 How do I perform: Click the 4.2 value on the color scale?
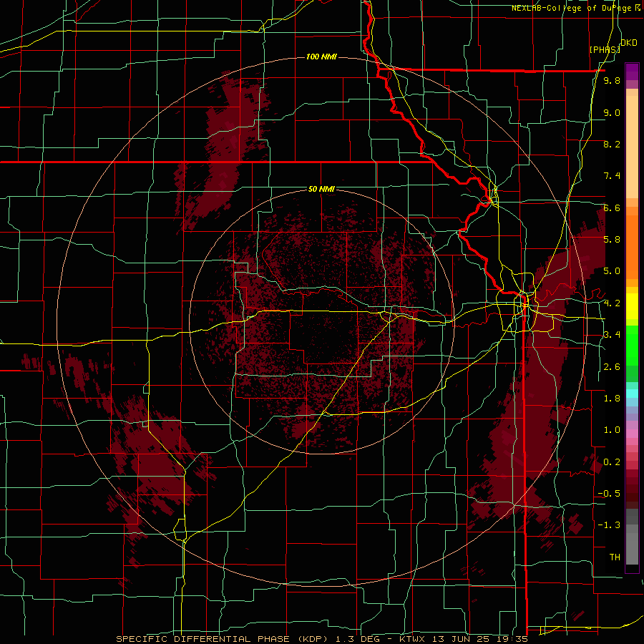click(612, 303)
